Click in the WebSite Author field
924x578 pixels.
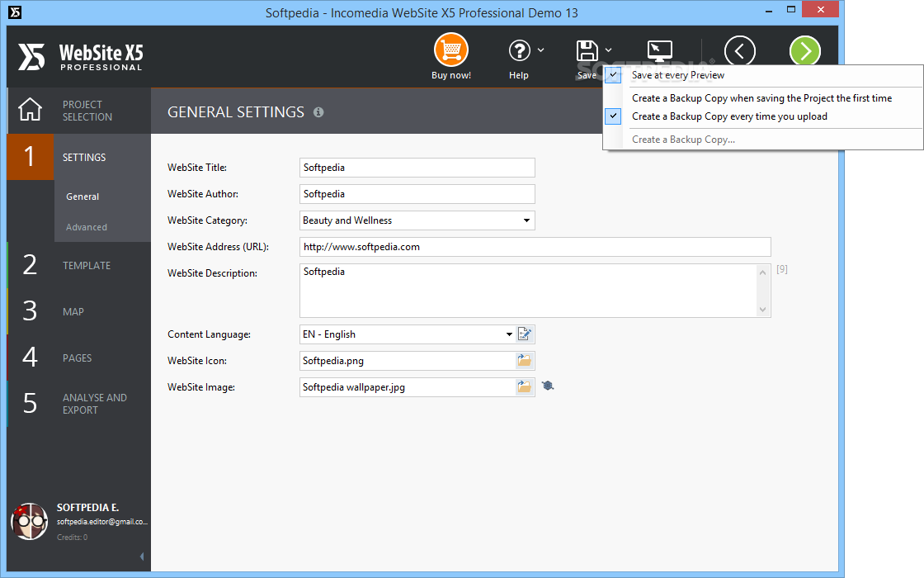pos(417,194)
